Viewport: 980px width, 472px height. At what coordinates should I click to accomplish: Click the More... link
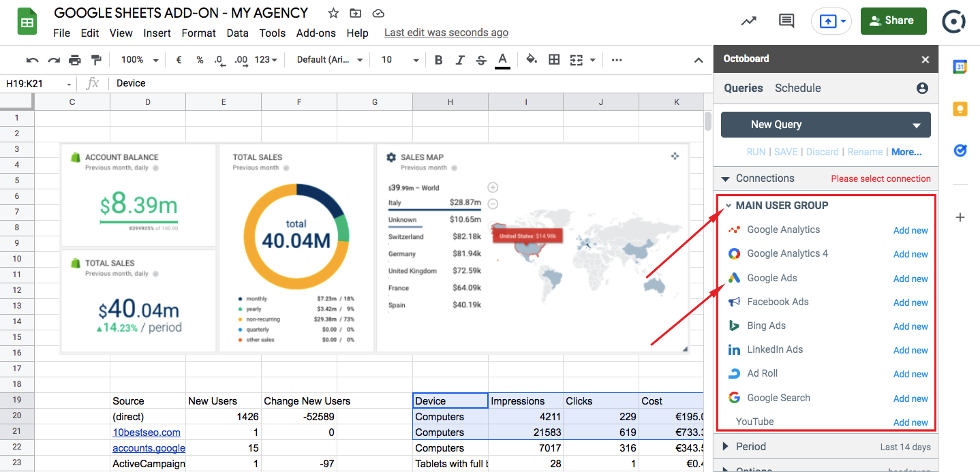tap(906, 152)
